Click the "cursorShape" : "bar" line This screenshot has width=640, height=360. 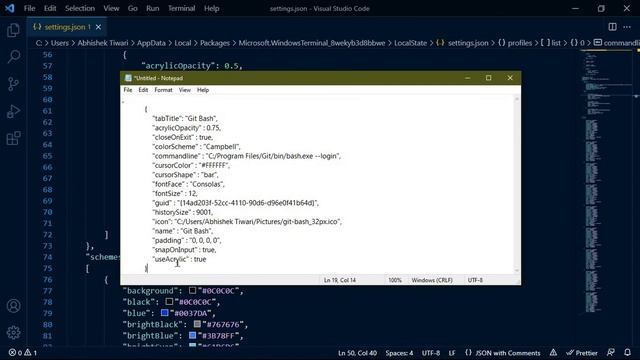click(185, 175)
